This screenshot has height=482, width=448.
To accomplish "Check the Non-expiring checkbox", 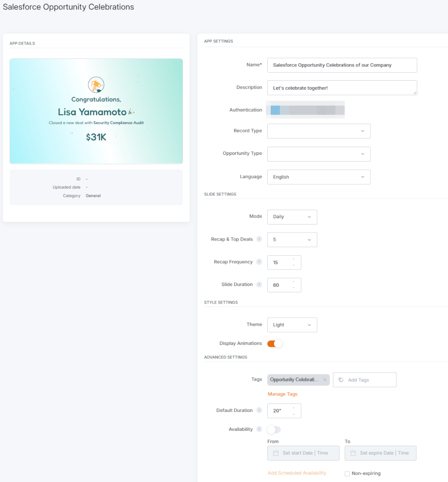I will click(347, 474).
